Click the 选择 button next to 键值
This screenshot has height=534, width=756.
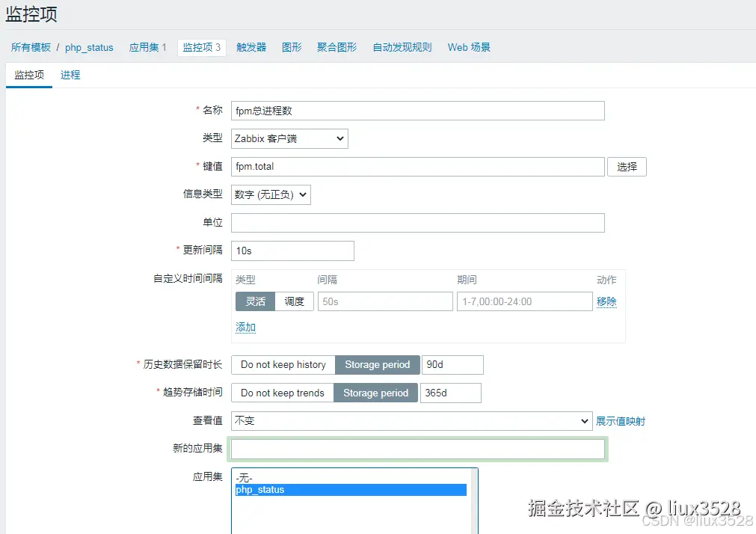[627, 167]
